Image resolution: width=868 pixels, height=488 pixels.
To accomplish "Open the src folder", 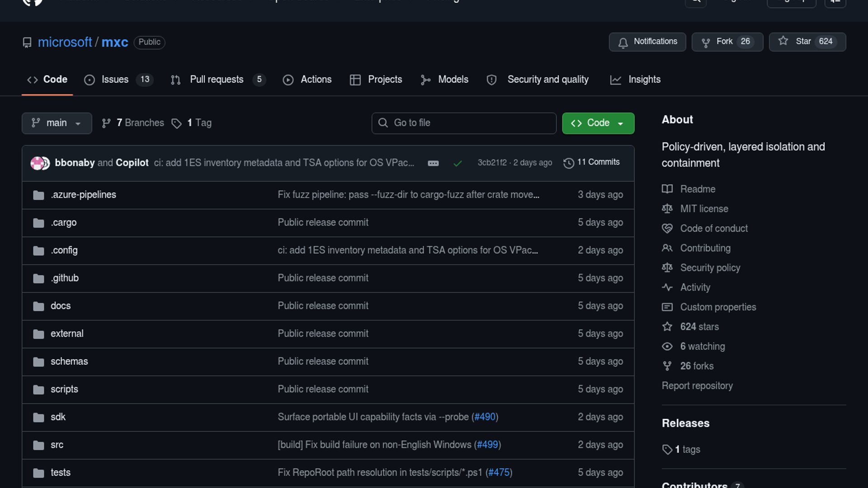I will [x=57, y=445].
